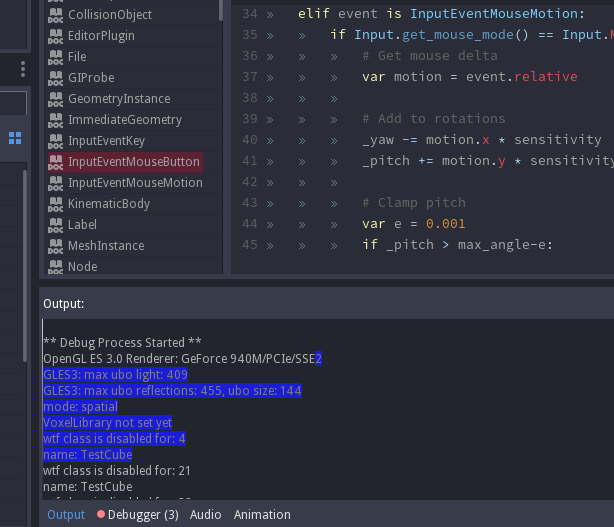
Task: Click the 'Output:' panel label
Action: pyautogui.click(x=63, y=304)
